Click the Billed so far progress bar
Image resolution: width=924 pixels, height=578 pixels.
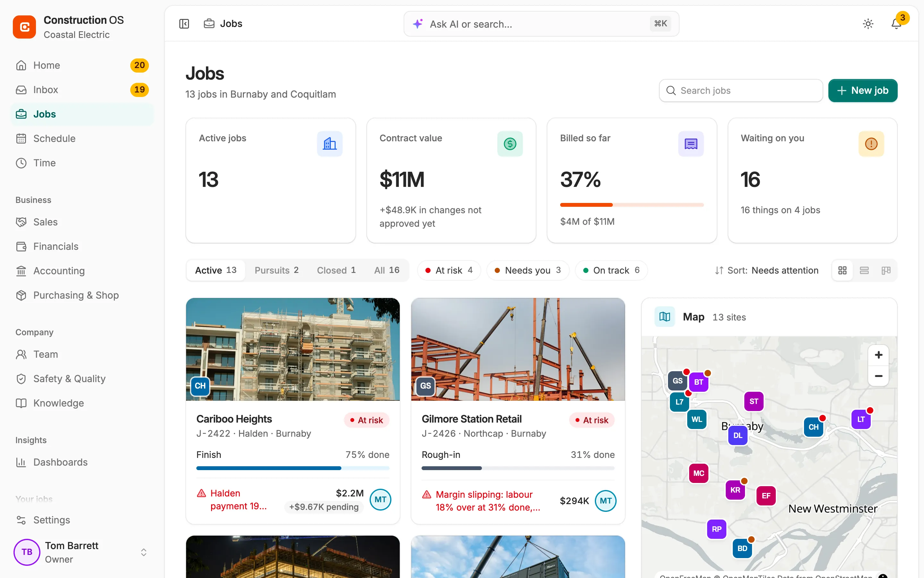tap(631, 205)
